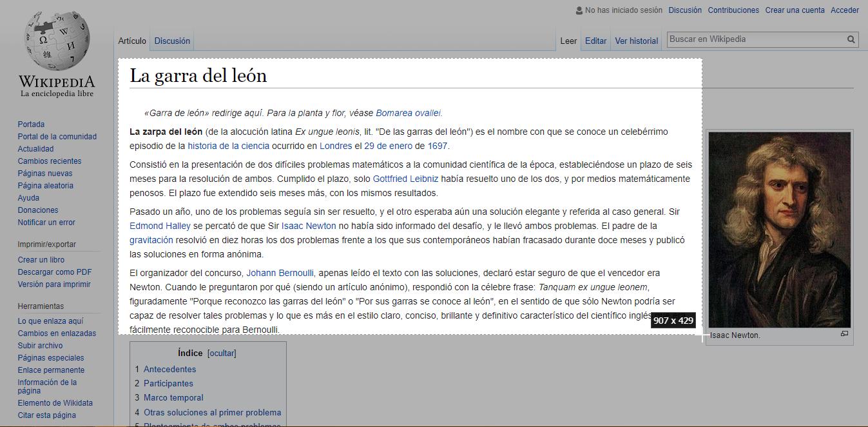Follow the Londres link
Image resolution: width=868 pixels, height=427 pixels.
pyautogui.click(x=336, y=146)
